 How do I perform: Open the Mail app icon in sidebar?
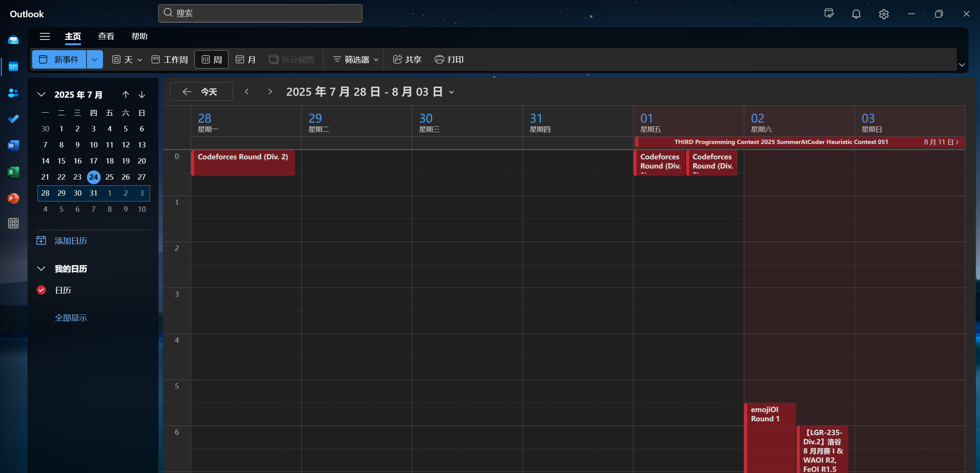(13, 40)
